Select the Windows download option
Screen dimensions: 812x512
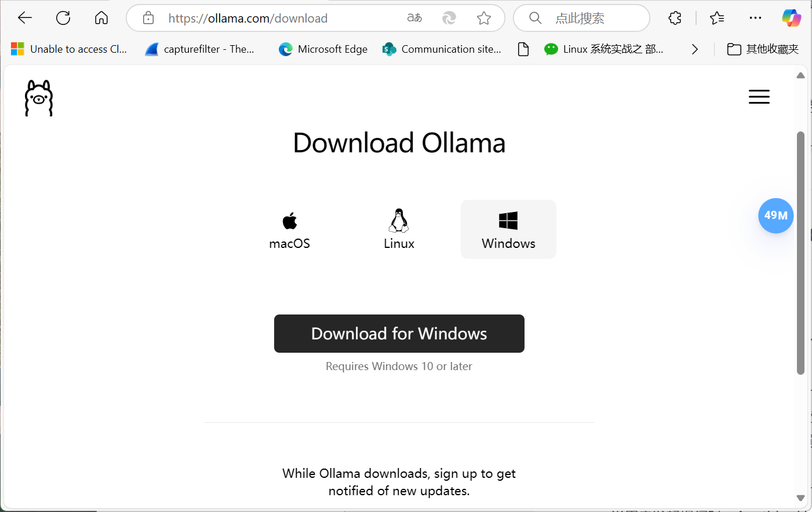click(x=508, y=229)
